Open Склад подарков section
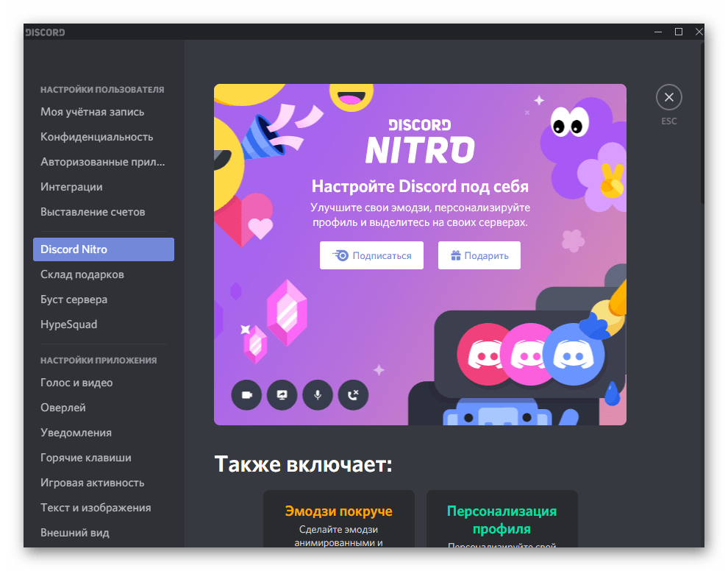The image size is (728, 571). point(82,274)
